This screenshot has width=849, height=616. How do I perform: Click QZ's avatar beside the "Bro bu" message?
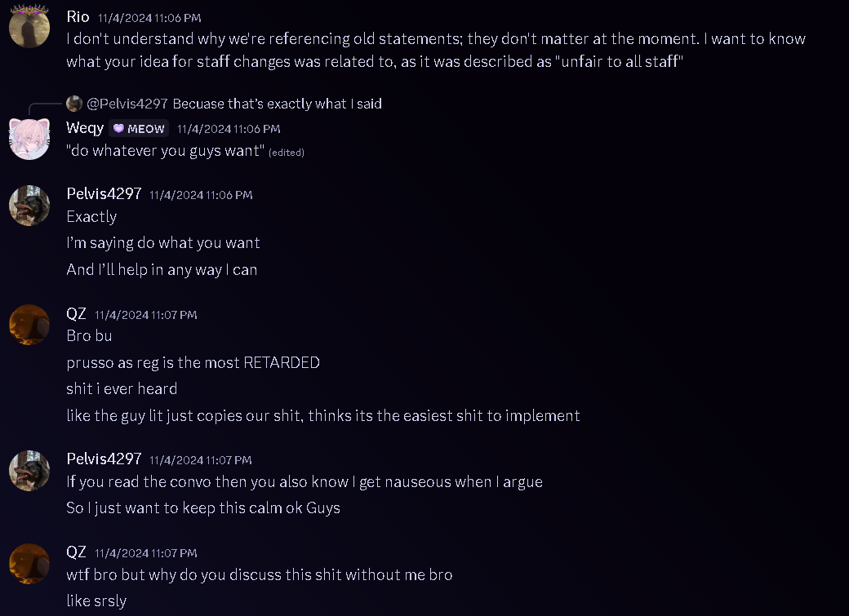(29, 325)
